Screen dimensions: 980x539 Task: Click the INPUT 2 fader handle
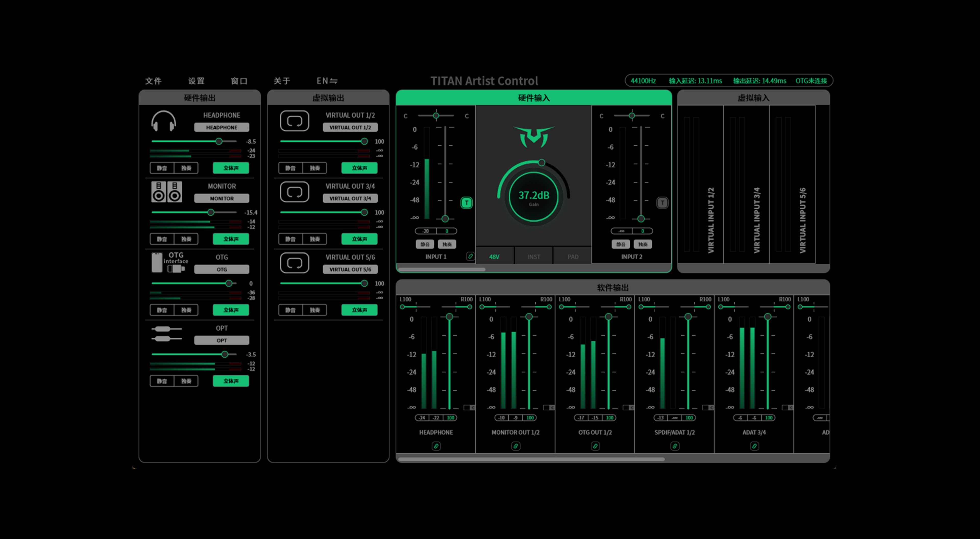pos(641,219)
